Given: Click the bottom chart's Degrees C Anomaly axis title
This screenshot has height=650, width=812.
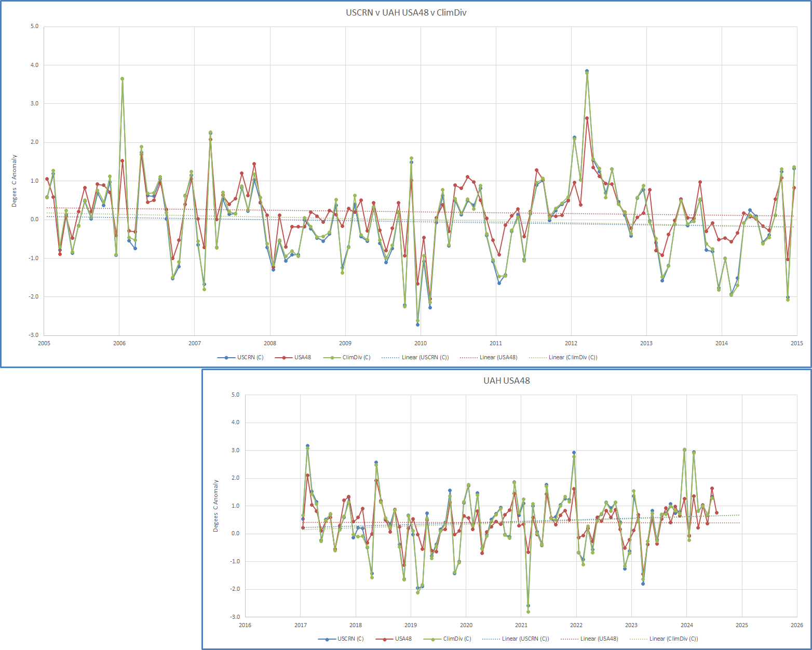Looking at the screenshot, I should pyautogui.click(x=216, y=506).
